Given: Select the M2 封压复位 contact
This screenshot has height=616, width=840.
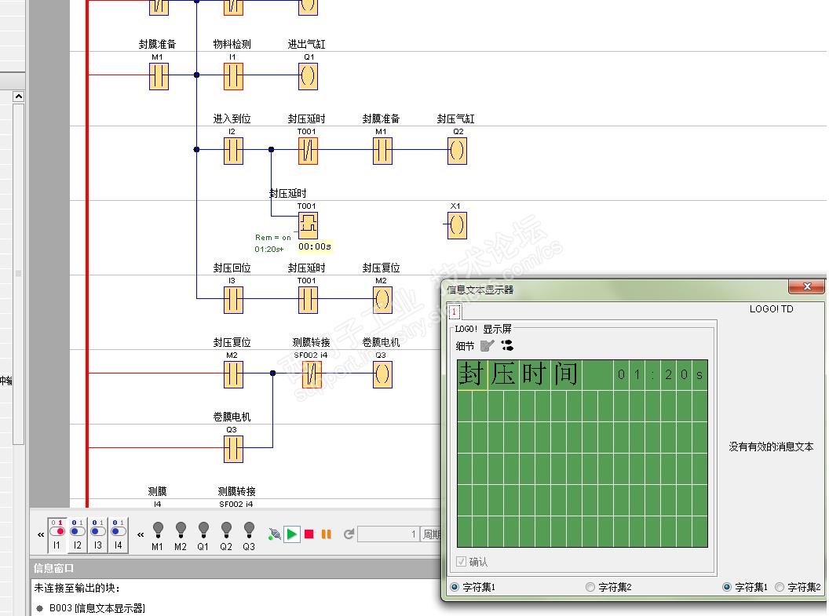Looking at the screenshot, I should tap(233, 374).
